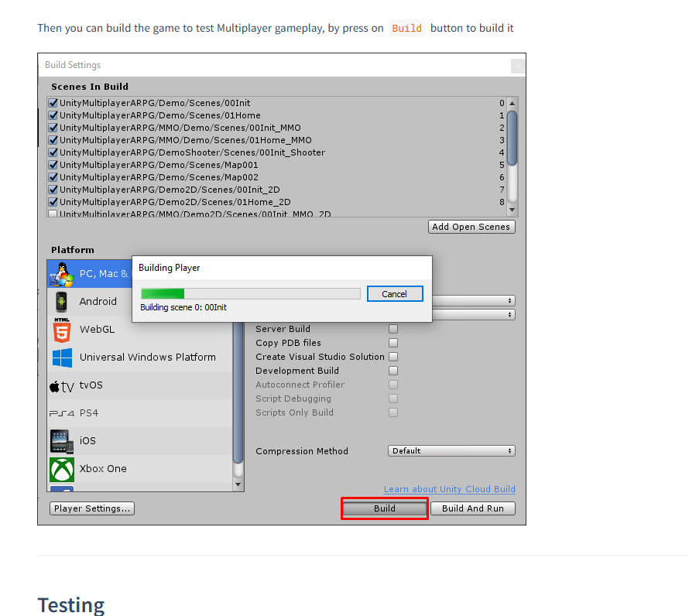This screenshot has width=689, height=616.
Task: Select the WebGL platform label
Action: (97, 329)
